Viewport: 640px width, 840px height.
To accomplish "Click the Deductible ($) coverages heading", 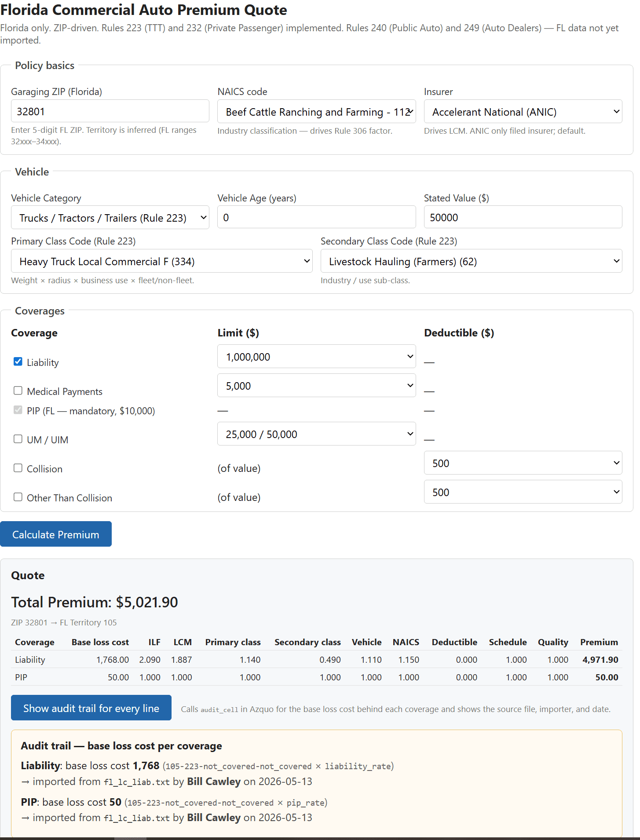I will tap(459, 333).
